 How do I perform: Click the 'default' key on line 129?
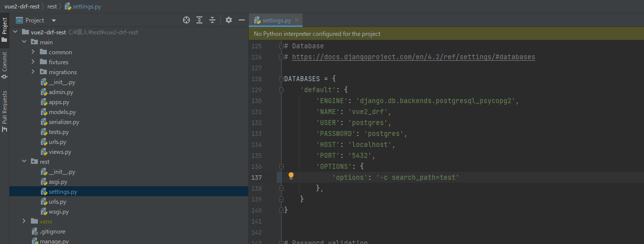(318, 90)
